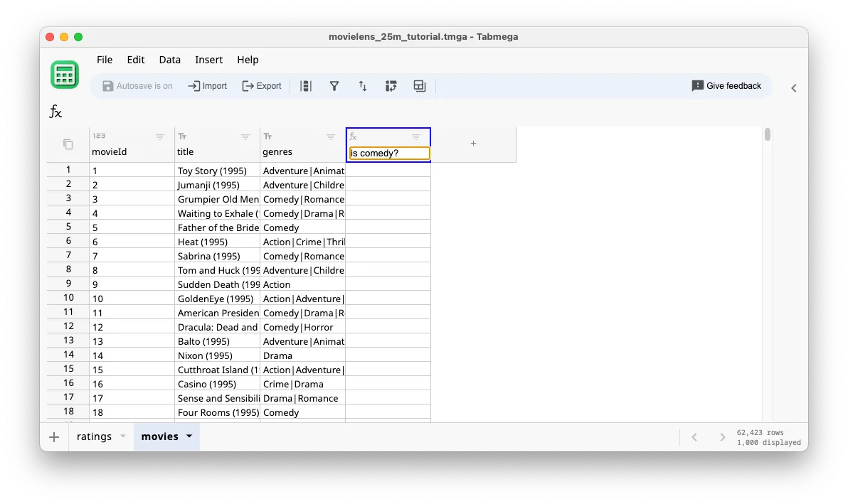Click the convert column type icon in the toolbar
This screenshot has width=848, height=504.
coord(391,85)
